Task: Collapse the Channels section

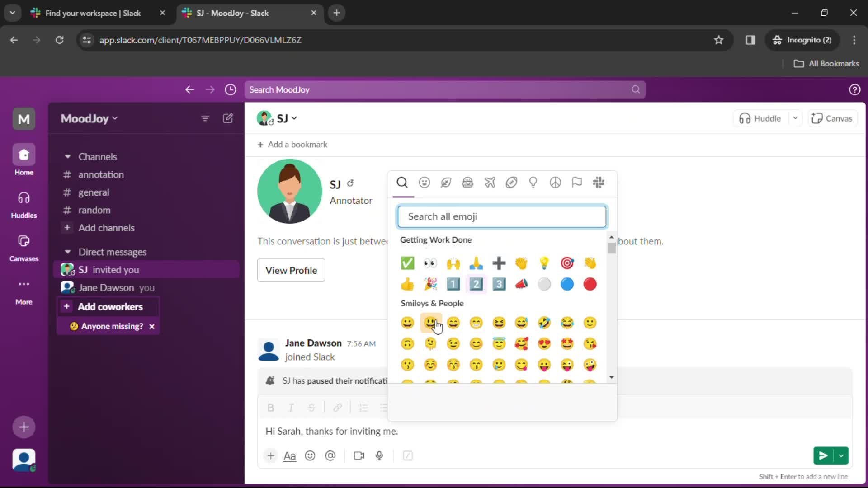Action: click(68, 157)
